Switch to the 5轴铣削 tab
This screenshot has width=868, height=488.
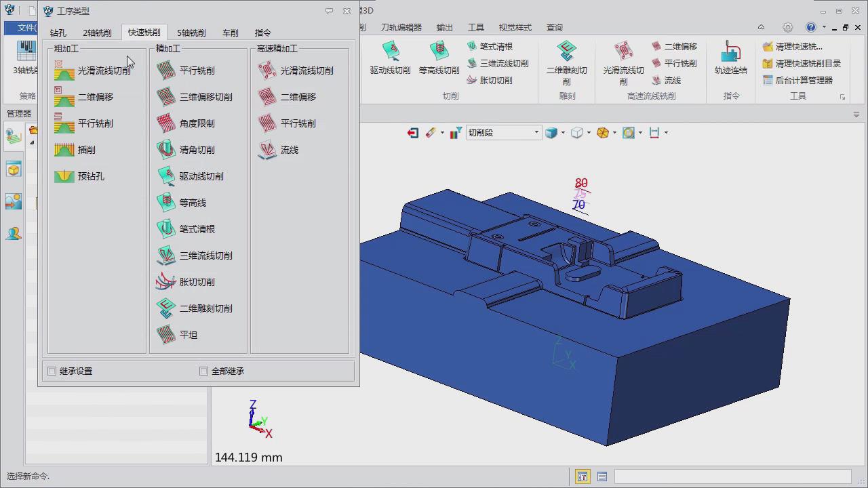coord(191,33)
